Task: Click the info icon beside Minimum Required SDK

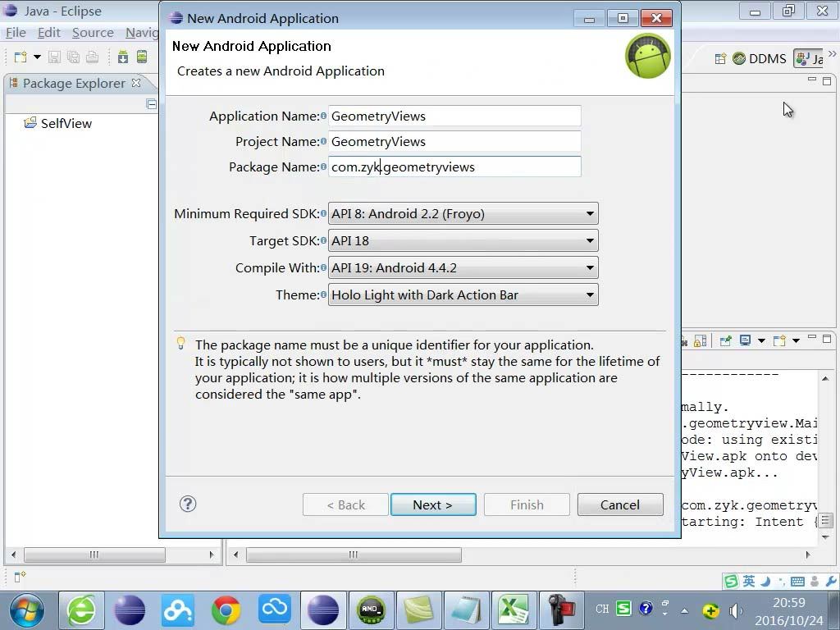Action: pos(323,213)
